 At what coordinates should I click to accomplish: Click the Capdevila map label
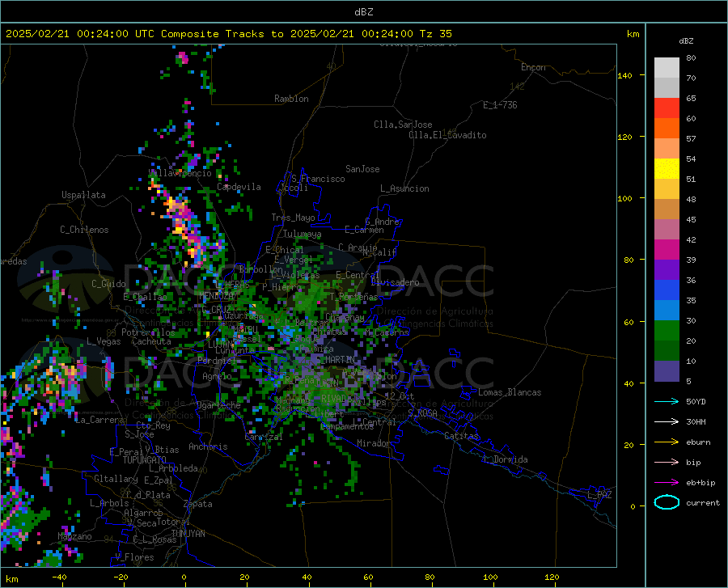pos(239,187)
